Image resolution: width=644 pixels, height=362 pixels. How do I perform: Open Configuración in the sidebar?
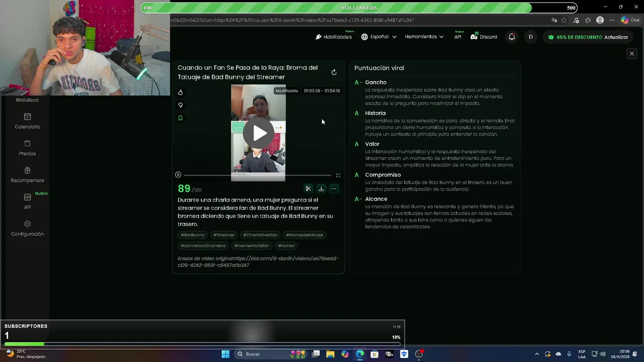(27, 229)
